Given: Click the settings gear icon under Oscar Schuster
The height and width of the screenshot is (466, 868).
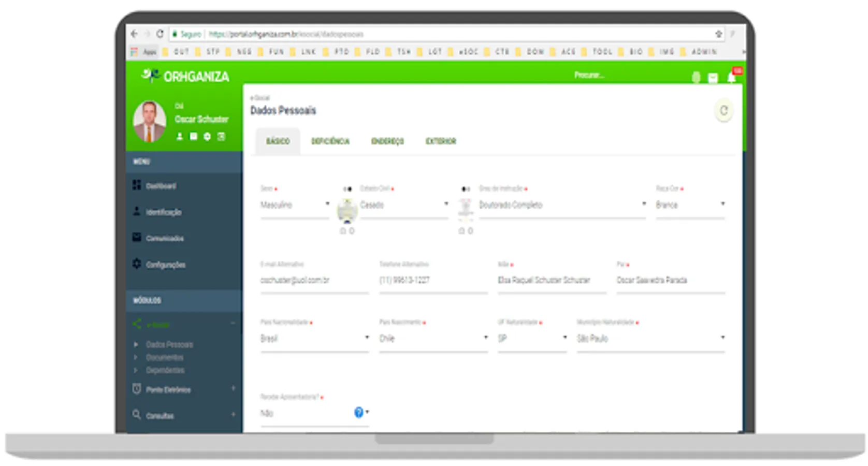Looking at the screenshot, I should tap(207, 136).
